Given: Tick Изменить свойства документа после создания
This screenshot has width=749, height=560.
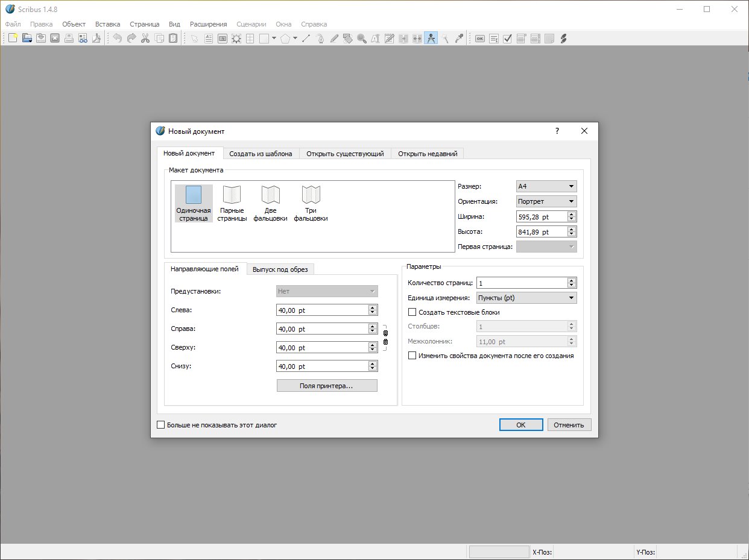Looking at the screenshot, I should (412, 356).
